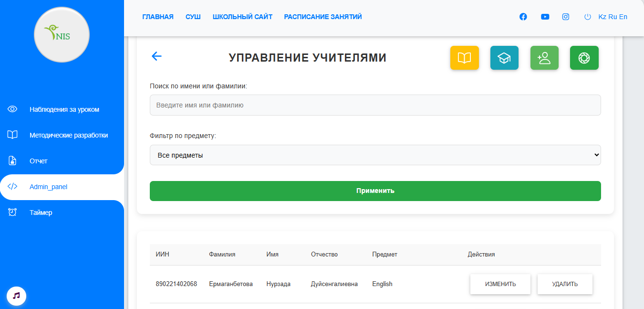Open the yellow book icon for subjects management
The width and height of the screenshot is (644, 309).
pos(464,57)
